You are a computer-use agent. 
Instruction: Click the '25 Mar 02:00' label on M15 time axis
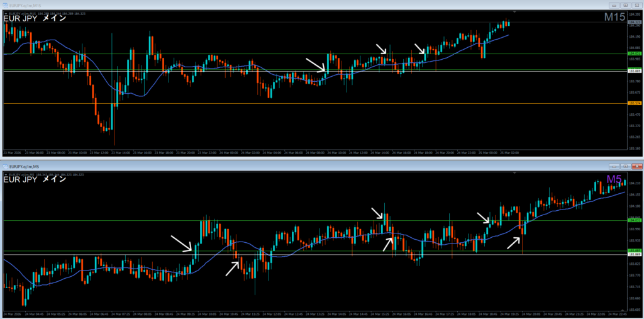(511, 153)
